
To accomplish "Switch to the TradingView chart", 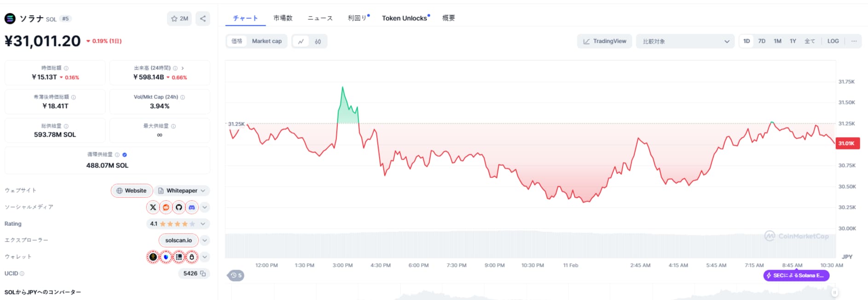I will coord(605,41).
